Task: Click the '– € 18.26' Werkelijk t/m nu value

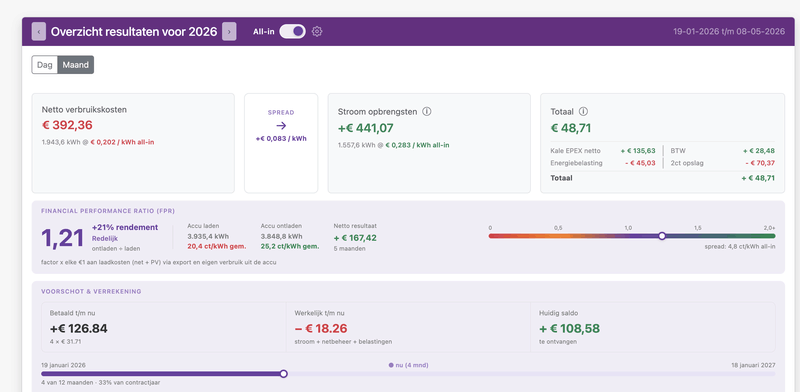Action: [x=322, y=329]
